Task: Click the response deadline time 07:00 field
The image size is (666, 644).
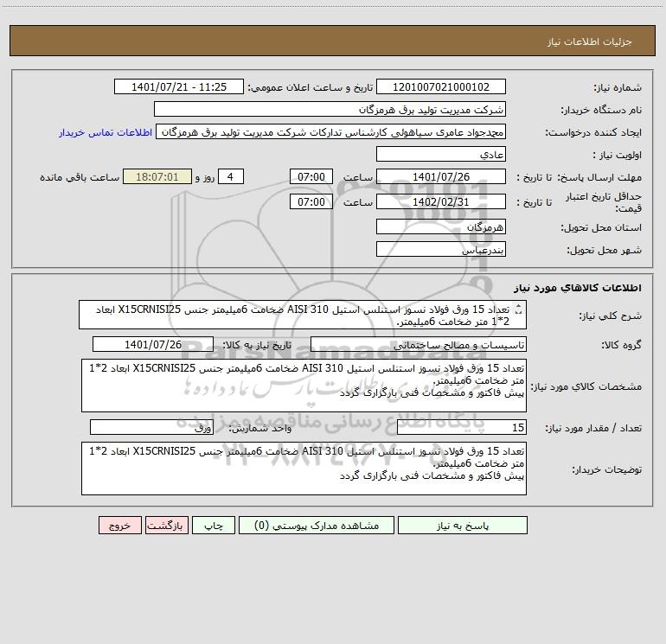Action: 311,176
